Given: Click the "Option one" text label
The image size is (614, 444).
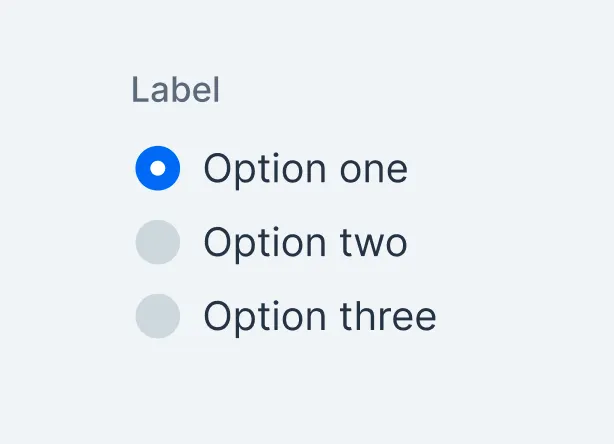Looking at the screenshot, I should tap(305, 168).
